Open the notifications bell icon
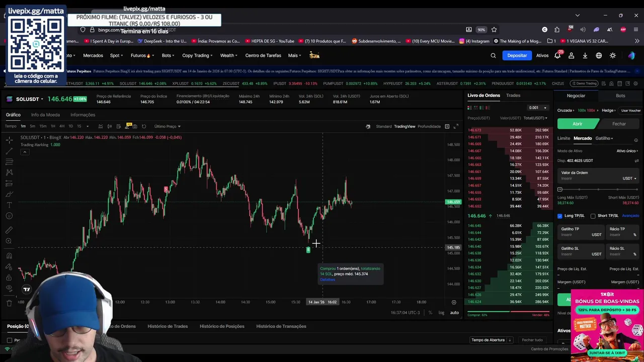The width and height of the screenshot is (644, 362). [x=557, y=56]
